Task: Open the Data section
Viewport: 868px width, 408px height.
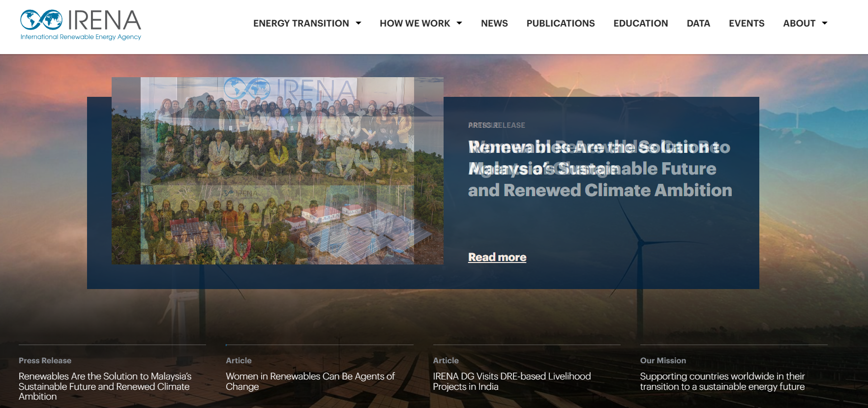Action: (698, 23)
